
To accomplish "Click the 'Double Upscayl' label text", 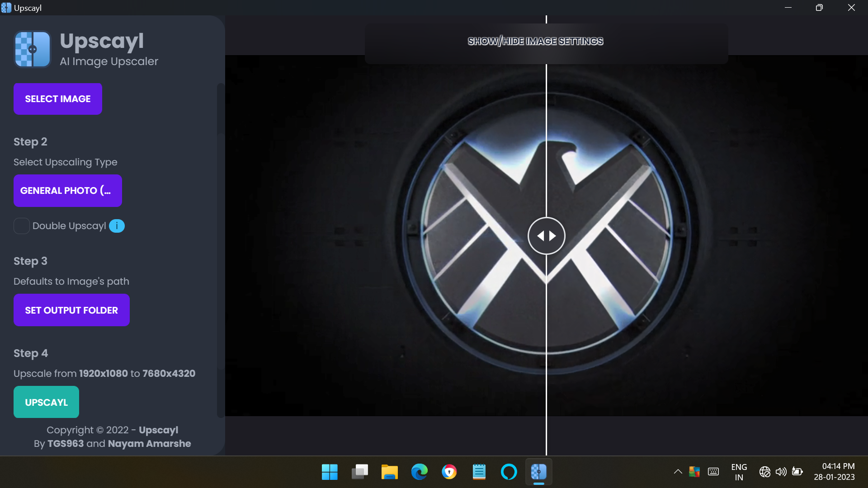I will click(69, 226).
